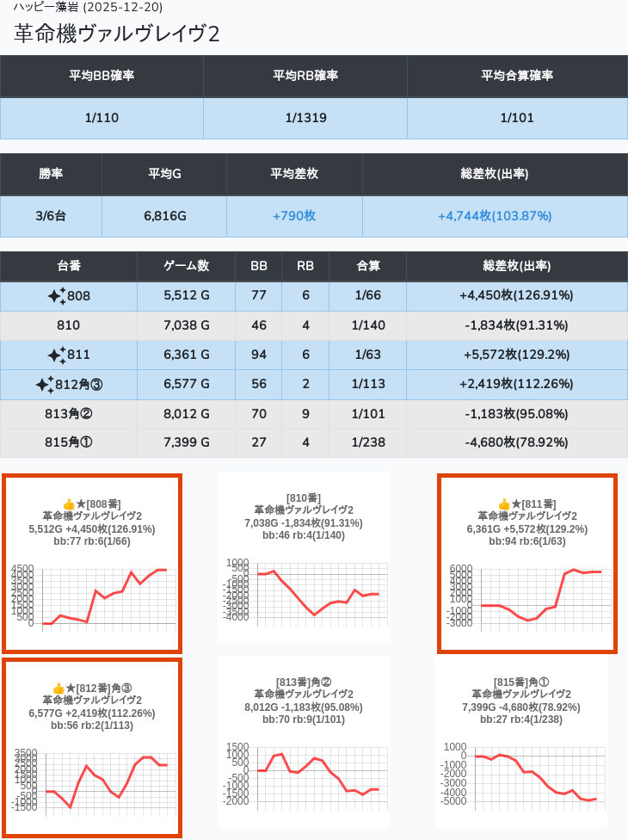The height and width of the screenshot is (840, 628).
Task: Click the sparkle icon beside machine 808
Action: click(57, 296)
